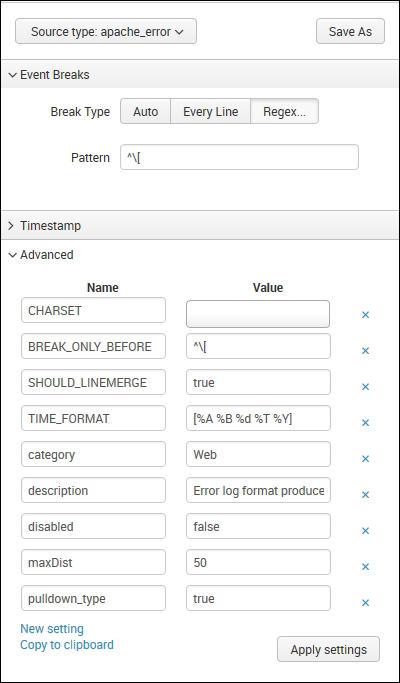Select the Regex... break type option
Viewport: 400px width, 683px height.
[x=285, y=112]
